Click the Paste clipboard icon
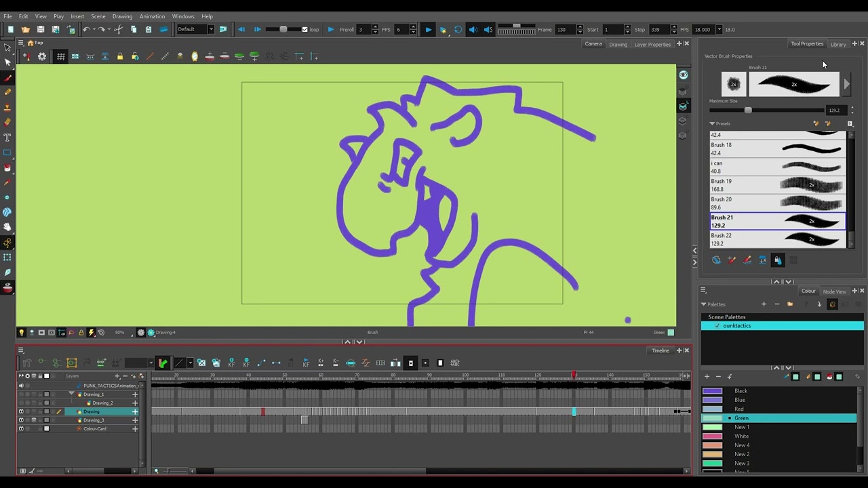Viewport: 868px width, 488px height. [149, 29]
